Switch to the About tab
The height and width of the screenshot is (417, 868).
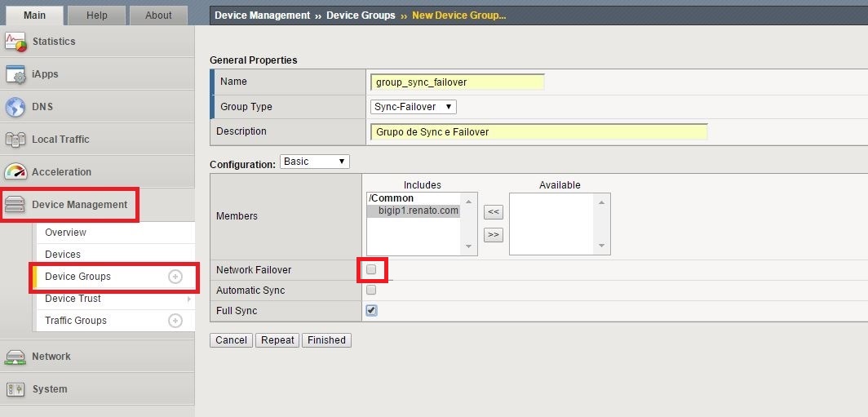coord(158,15)
